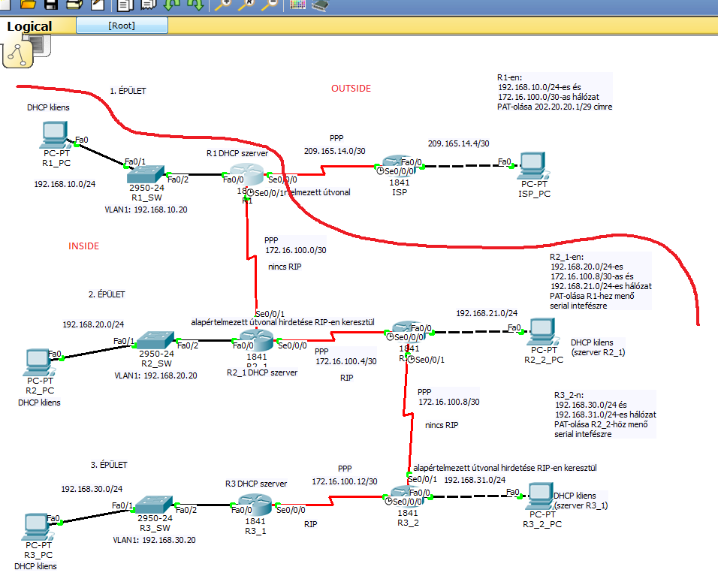Open the ISP 1841 router
718x588 pixels.
[399, 166]
